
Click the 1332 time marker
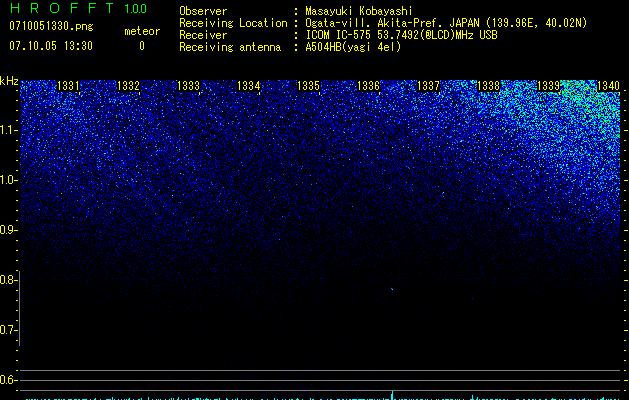click(128, 86)
